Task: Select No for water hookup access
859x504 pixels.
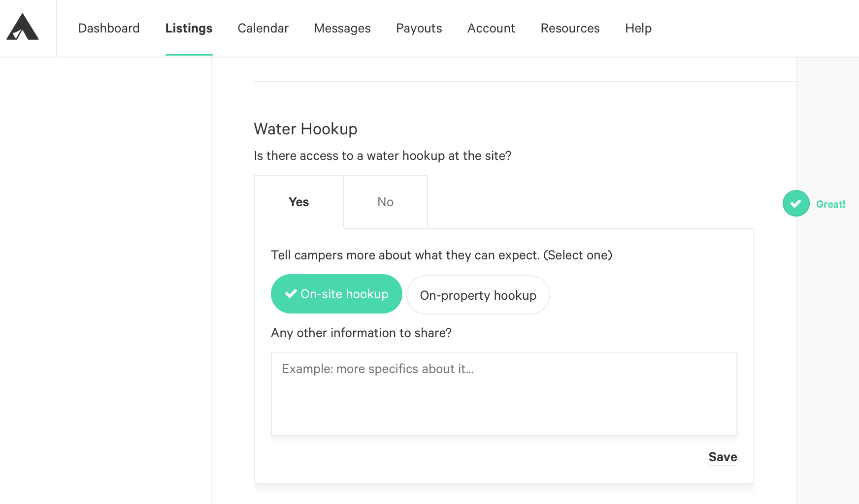Action: (385, 202)
